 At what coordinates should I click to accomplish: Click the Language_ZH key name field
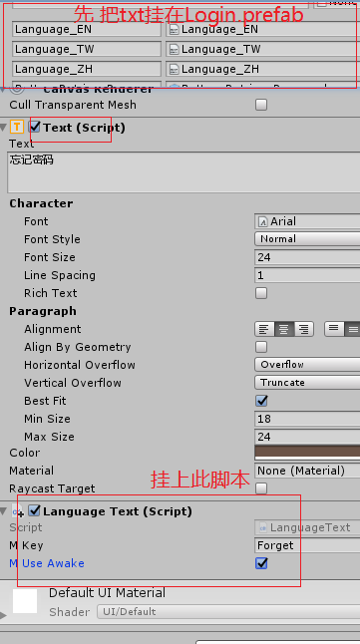tap(87, 69)
